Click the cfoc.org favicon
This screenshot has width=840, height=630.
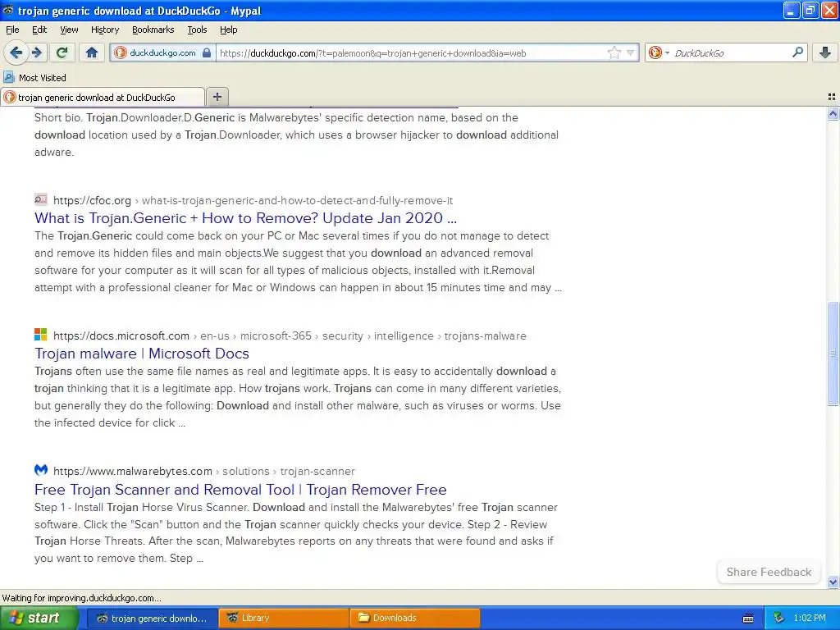(x=41, y=199)
